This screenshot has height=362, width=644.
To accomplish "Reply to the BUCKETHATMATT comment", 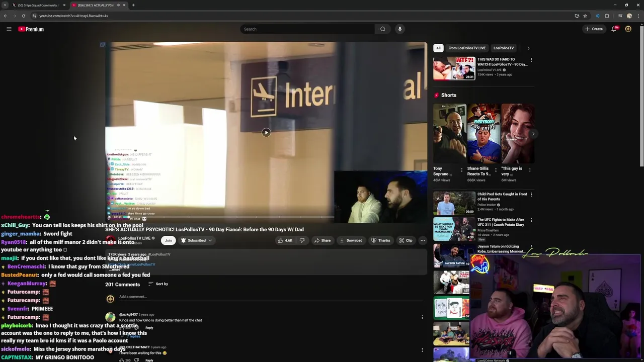I will [x=149, y=360].
